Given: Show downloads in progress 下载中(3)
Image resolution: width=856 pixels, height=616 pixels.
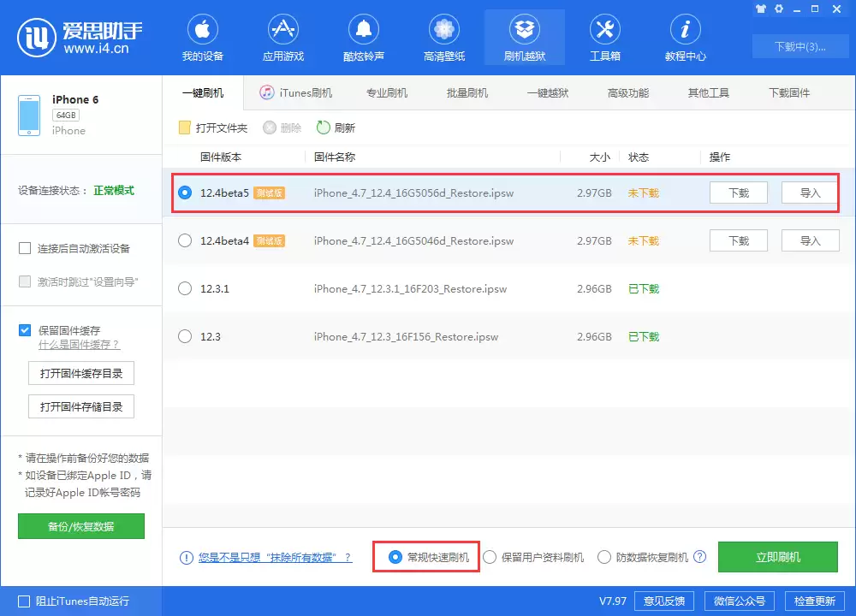Looking at the screenshot, I should (x=800, y=46).
